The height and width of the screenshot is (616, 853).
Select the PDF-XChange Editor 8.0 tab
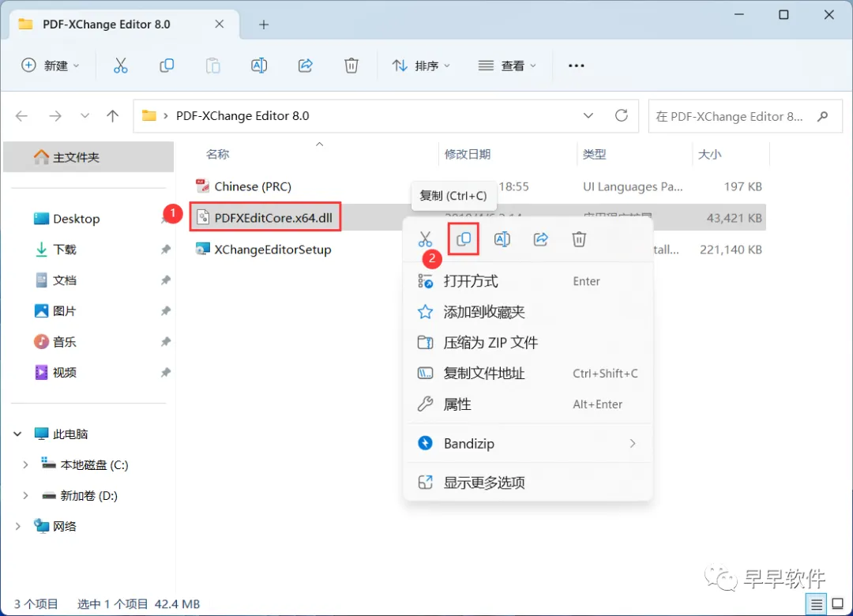point(124,24)
